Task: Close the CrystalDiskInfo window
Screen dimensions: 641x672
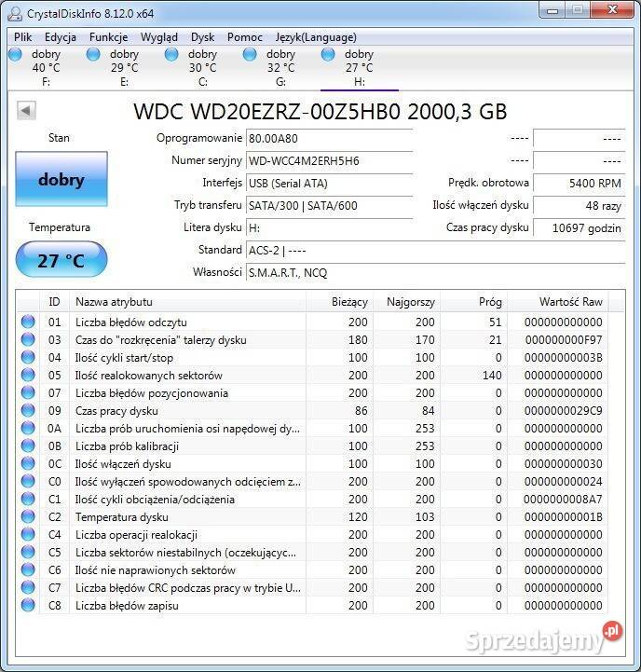Action: pyautogui.click(x=612, y=10)
